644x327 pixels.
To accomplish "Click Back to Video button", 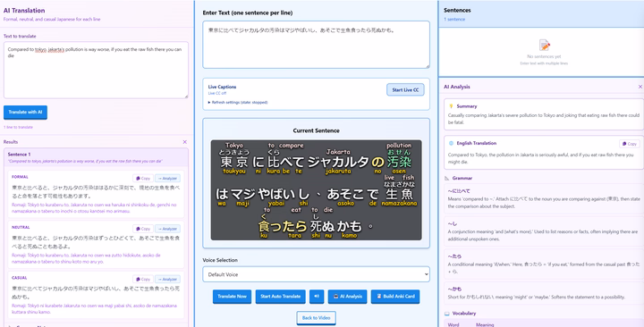I will [317, 318].
